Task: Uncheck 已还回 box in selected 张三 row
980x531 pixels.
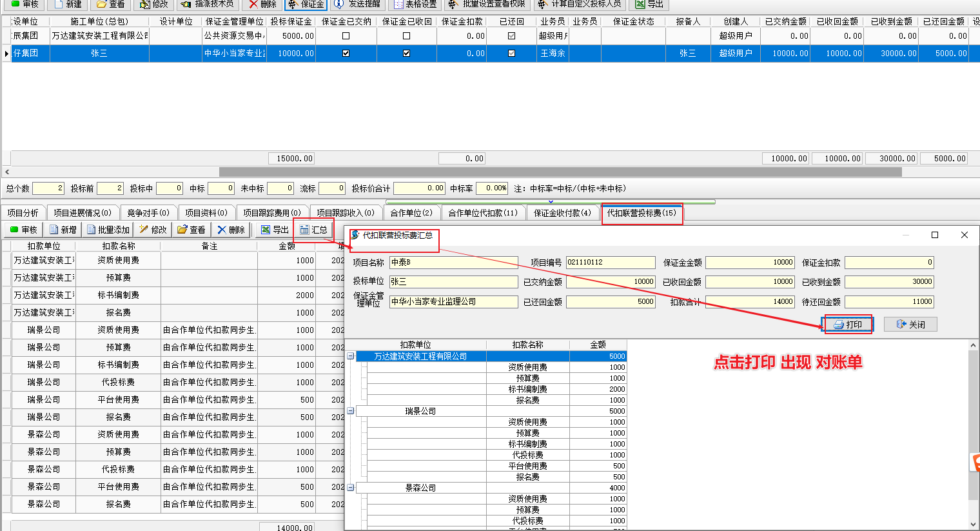Action: tap(511, 54)
